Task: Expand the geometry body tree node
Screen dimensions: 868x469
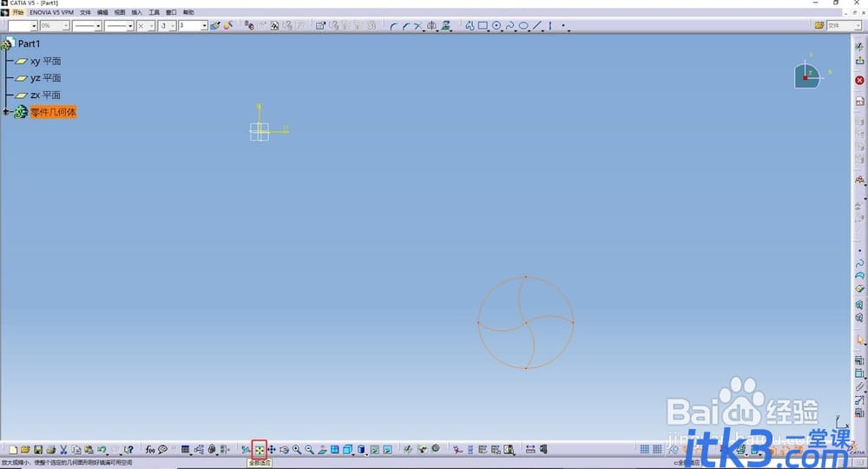Action: pos(6,112)
